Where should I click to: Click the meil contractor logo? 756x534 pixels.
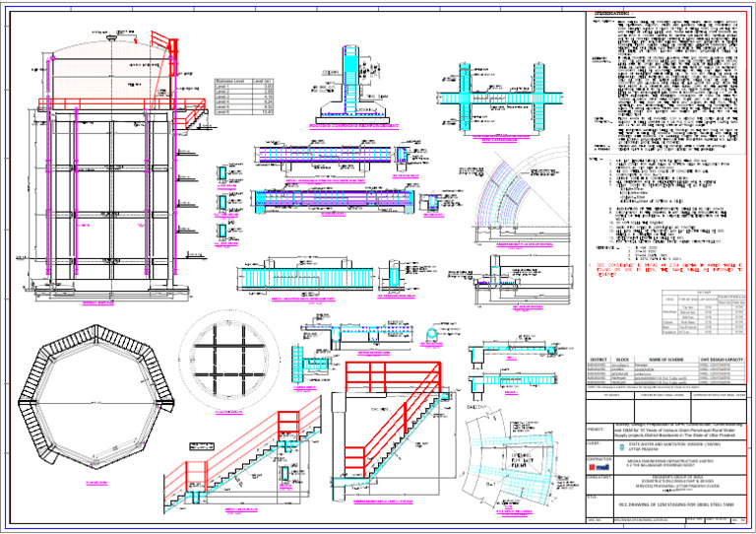coord(598,467)
